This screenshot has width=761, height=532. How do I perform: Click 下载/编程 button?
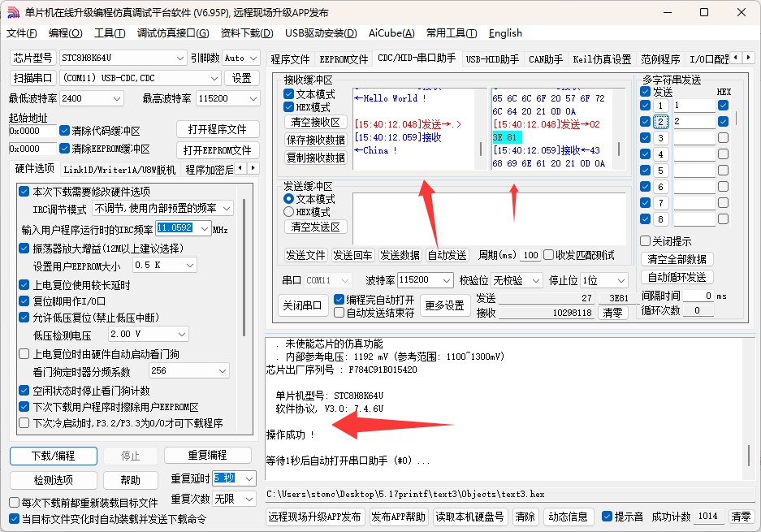point(54,456)
